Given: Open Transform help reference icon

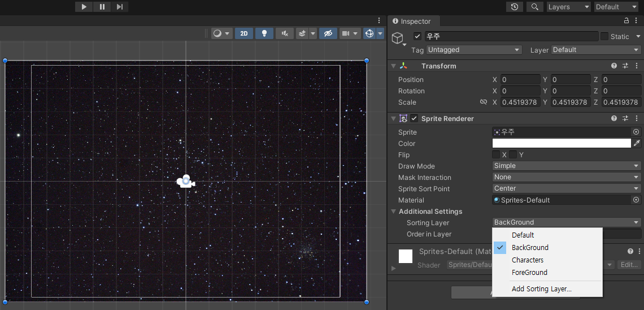Looking at the screenshot, I should pos(614,66).
